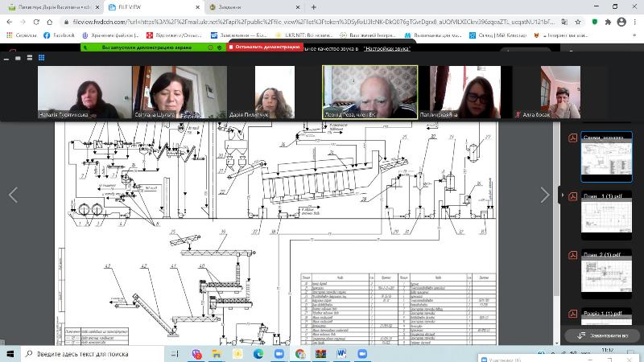Screen dimensions: 644x362
Task: Click the Acrobat PDF icon beside План_1 file
Action: point(572,196)
